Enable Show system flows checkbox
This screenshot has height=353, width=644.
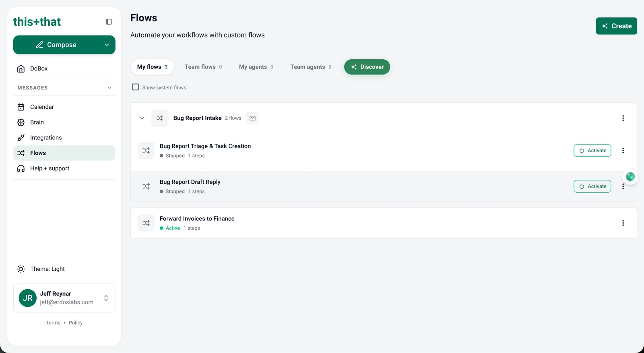coord(136,87)
